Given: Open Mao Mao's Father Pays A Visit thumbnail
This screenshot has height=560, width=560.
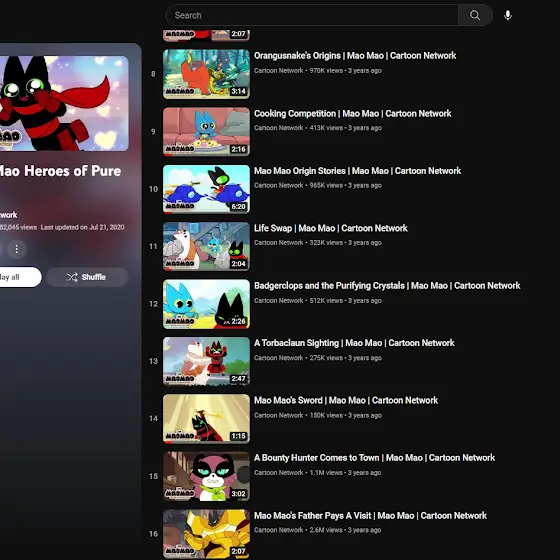Looking at the screenshot, I should tap(206, 534).
